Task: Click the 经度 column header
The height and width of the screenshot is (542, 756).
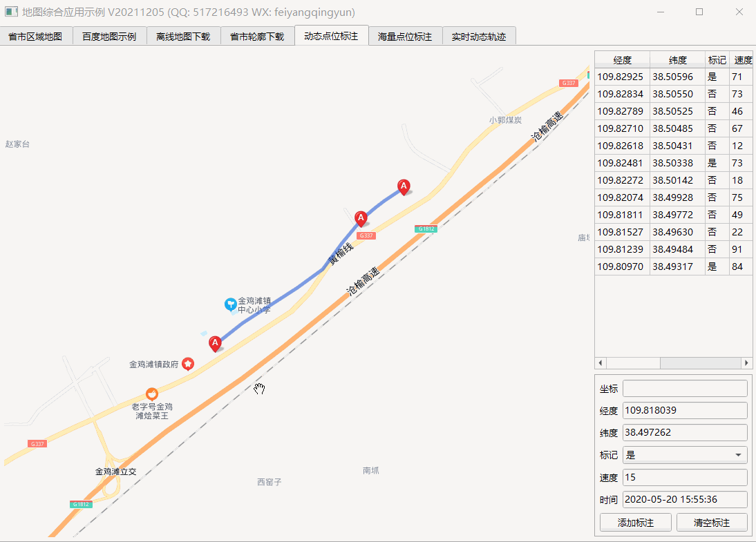Action: coord(622,60)
